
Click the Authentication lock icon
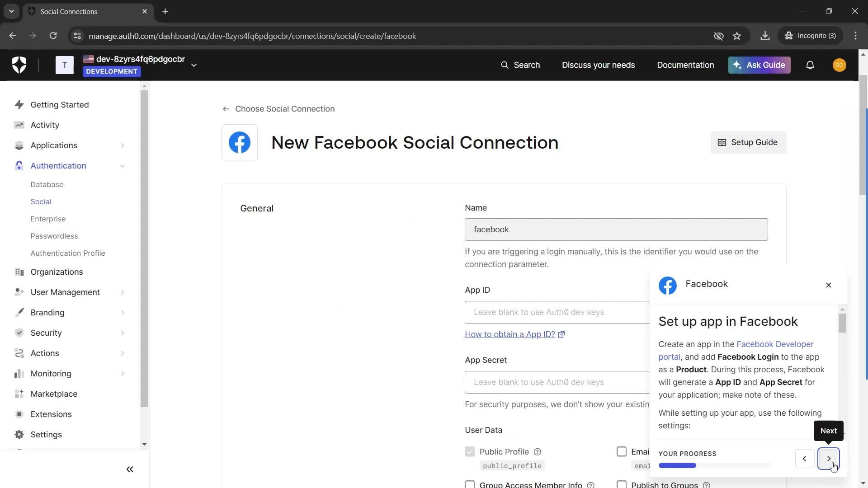tap(19, 166)
